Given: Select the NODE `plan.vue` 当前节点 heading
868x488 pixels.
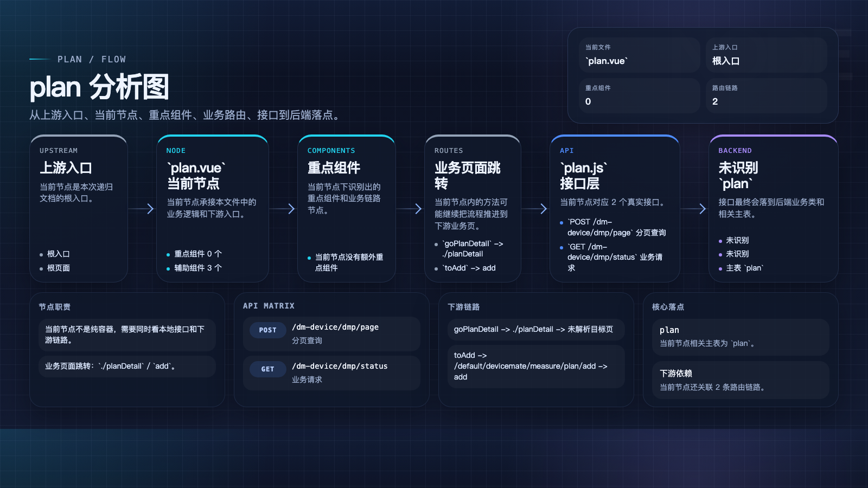Looking at the screenshot, I should pyautogui.click(x=196, y=176).
